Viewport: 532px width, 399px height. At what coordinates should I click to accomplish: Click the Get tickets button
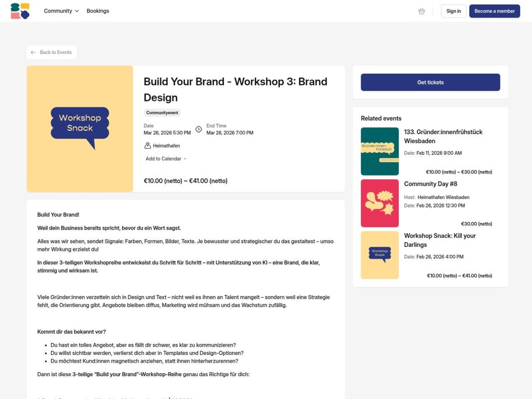(430, 82)
